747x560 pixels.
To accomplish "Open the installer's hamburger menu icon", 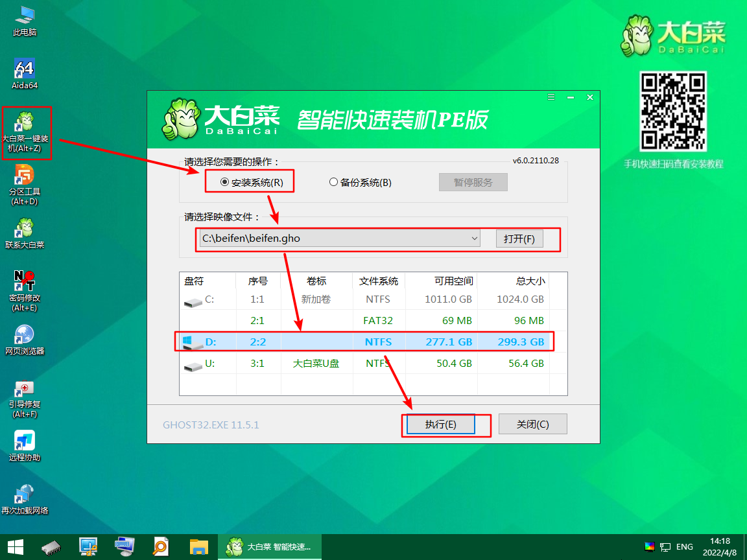I will (551, 97).
